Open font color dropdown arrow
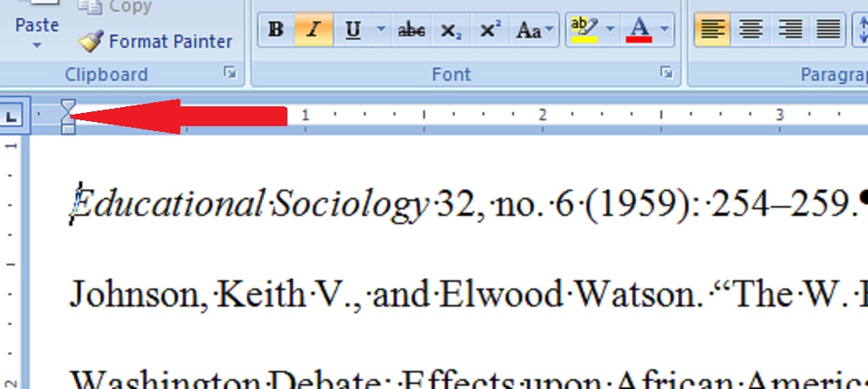Image resolution: width=868 pixels, height=389 pixels. (x=665, y=30)
